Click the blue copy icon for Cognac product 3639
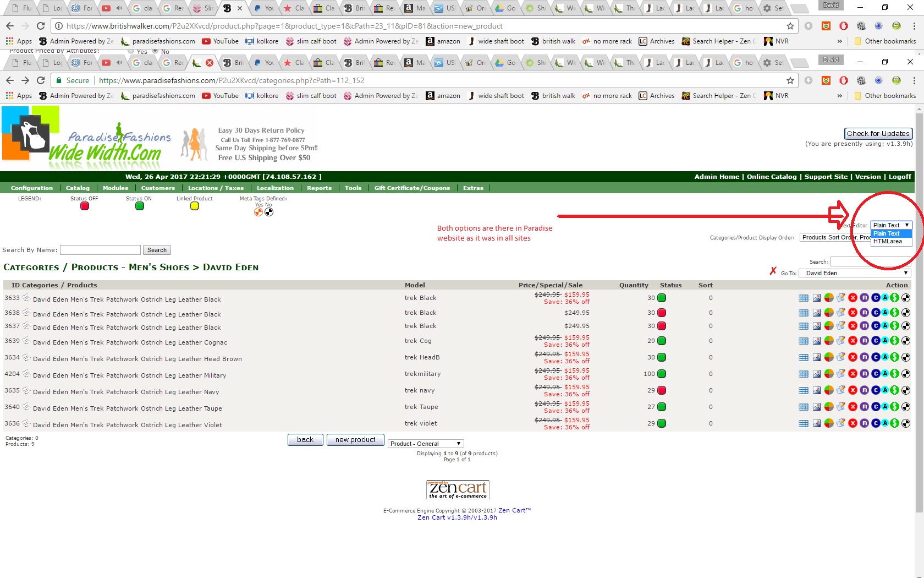 pyautogui.click(x=876, y=341)
